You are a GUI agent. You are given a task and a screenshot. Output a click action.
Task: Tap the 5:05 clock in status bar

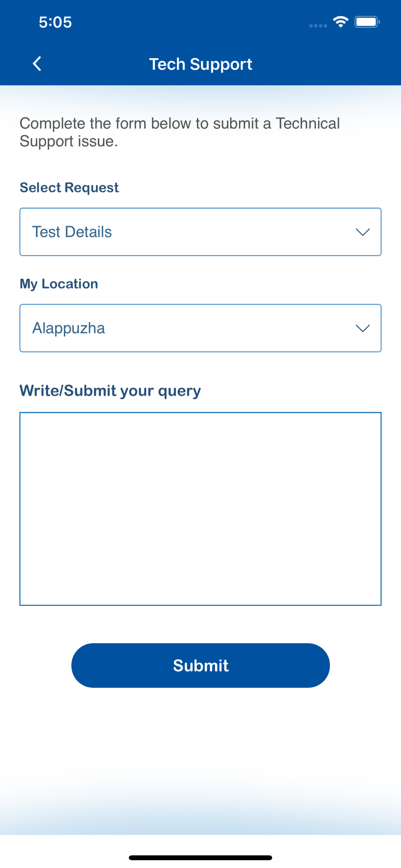click(x=55, y=22)
